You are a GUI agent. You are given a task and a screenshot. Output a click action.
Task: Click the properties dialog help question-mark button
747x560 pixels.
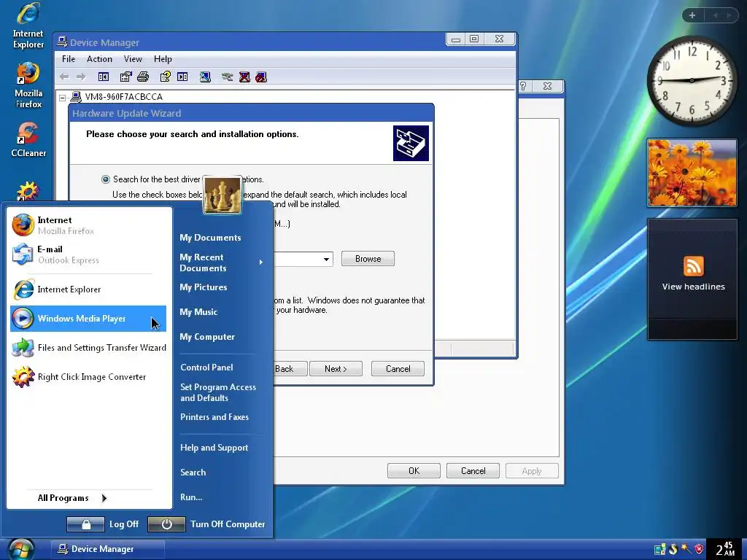pos(524,86)
